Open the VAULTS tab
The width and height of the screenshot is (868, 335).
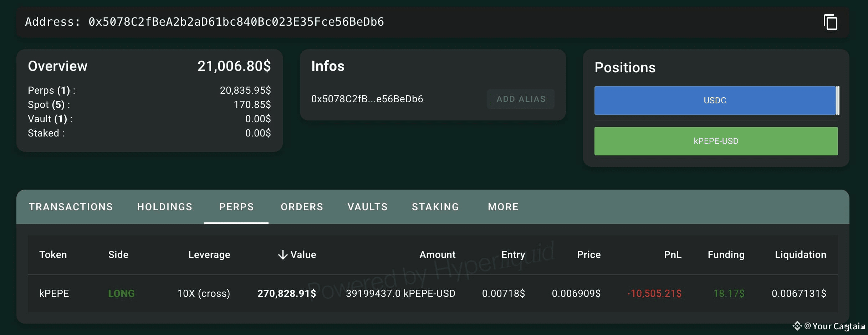[367, 207]
